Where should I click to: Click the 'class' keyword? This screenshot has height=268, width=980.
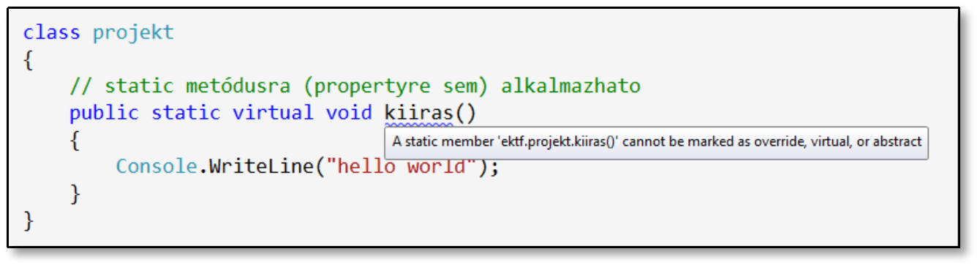tap(51, 34)
